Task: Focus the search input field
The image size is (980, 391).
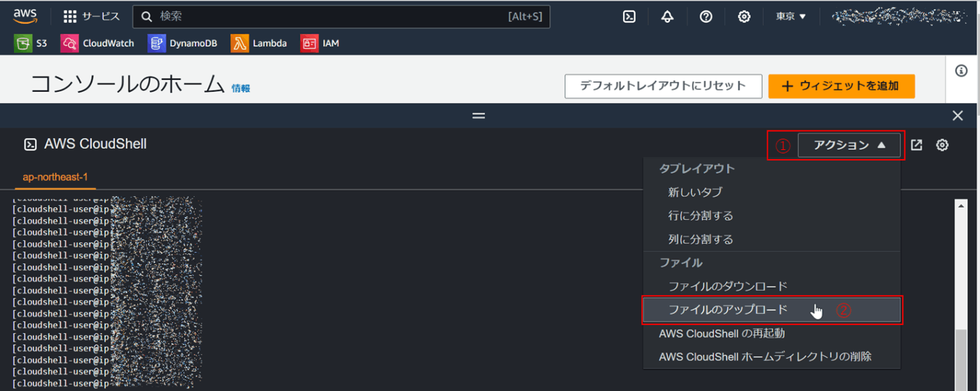Action: [x=341, y=16]
